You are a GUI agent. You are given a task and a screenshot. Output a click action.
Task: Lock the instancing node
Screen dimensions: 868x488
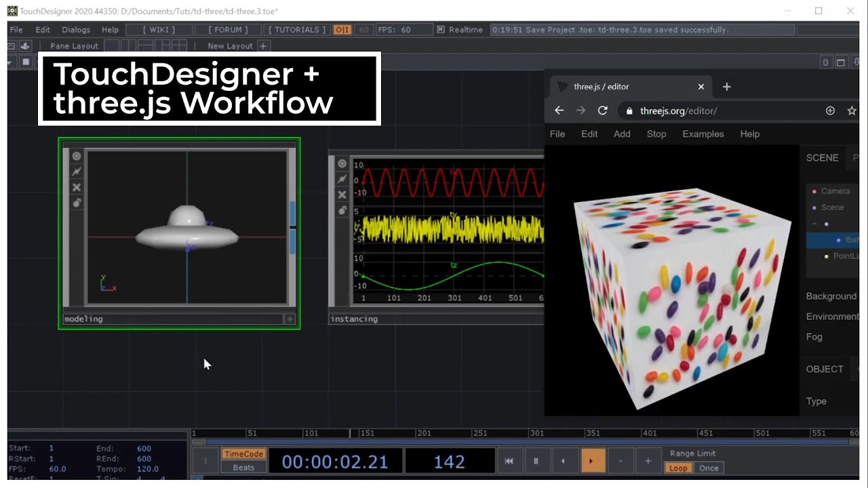tap(342, 210)
